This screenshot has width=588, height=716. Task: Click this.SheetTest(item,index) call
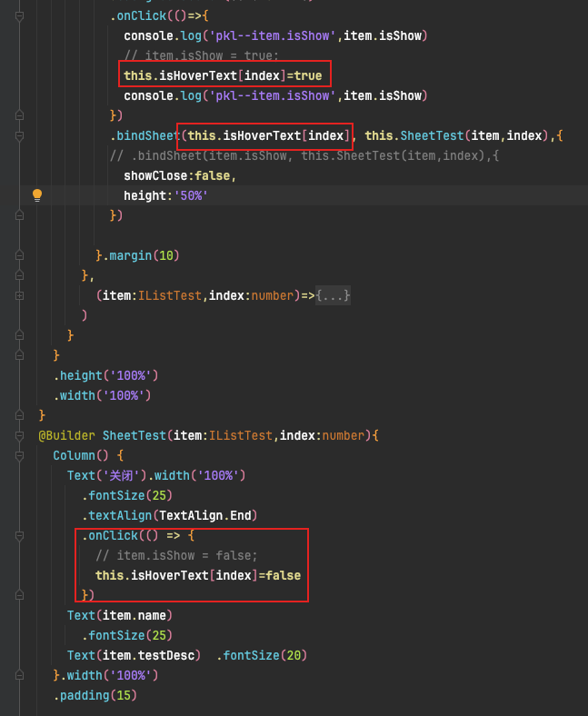pyautogui.click(x=455, y=135)
